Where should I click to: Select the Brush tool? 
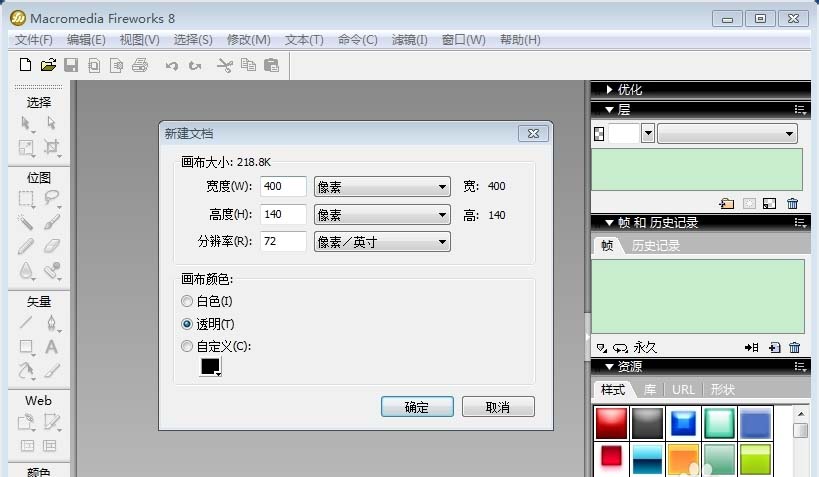(52, 222)
